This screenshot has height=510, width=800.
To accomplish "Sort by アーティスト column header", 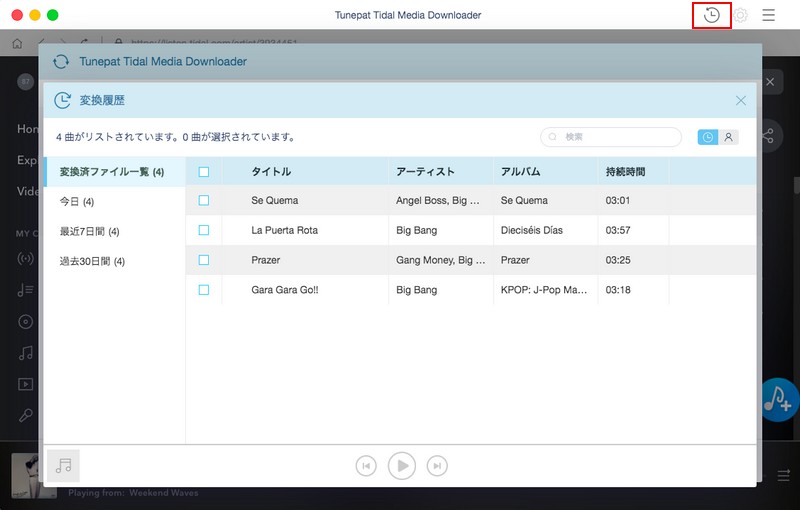I will point(425,172).
